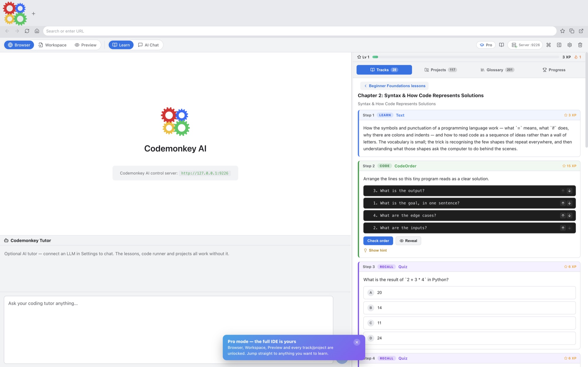Viewport: 588px width, 367px height.
Task: Click the Search or enter URL field
Action: [x=300, y=31]
